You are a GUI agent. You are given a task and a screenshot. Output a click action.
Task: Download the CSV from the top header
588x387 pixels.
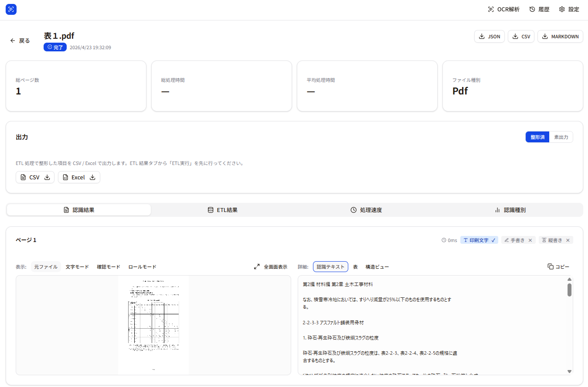coord(521,37)
